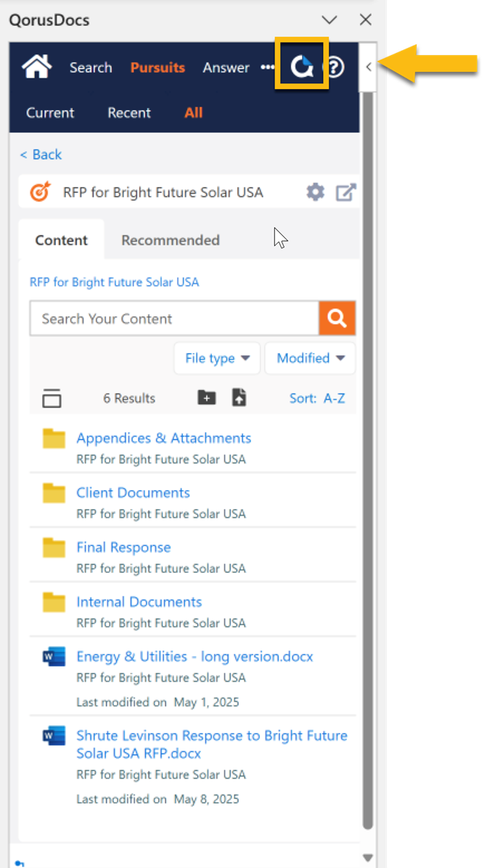The height and width of the screenshot is (868, 495).
Task: Toggle the select-all results view icon
Action: (x=52, y=398)
